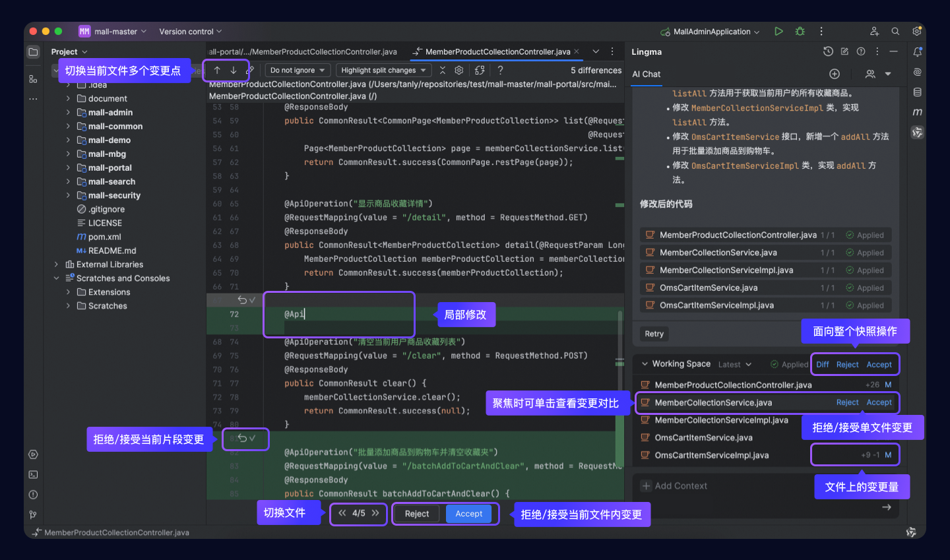Click the Lingma icon in right sidebar
Image resolution: width=950 pixels, height=560 pixels.
point(917,133)
